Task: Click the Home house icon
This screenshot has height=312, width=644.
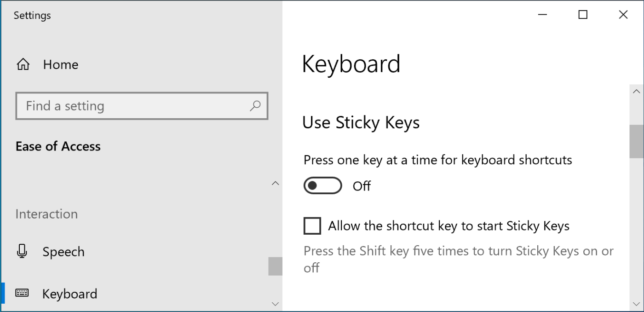Action: tap(23, 65)
